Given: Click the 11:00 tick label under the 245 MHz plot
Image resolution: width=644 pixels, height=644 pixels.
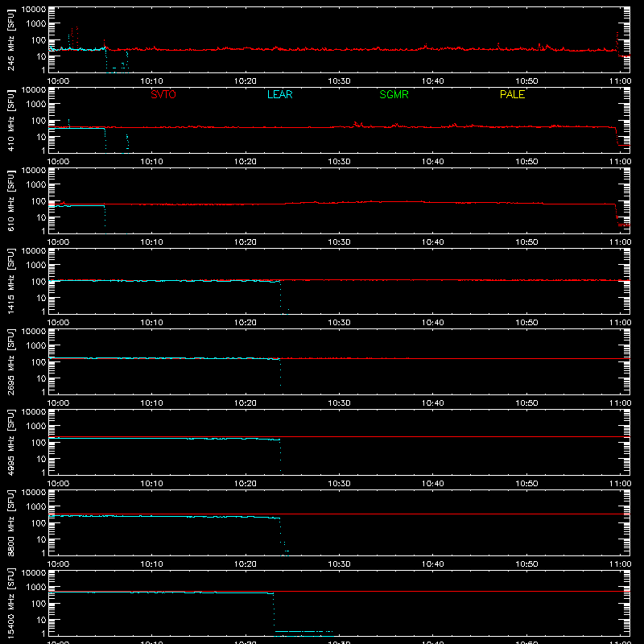Looking at the screenshot, I should 620,81.
